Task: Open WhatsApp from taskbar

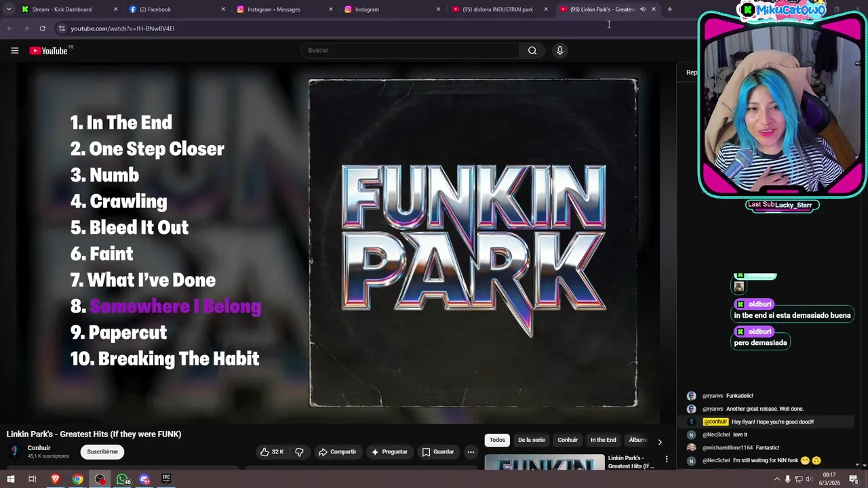Action: point(123,479)
